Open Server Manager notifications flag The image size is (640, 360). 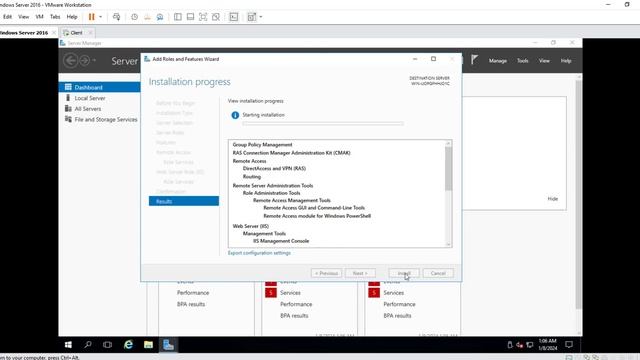tap(474, 60)
